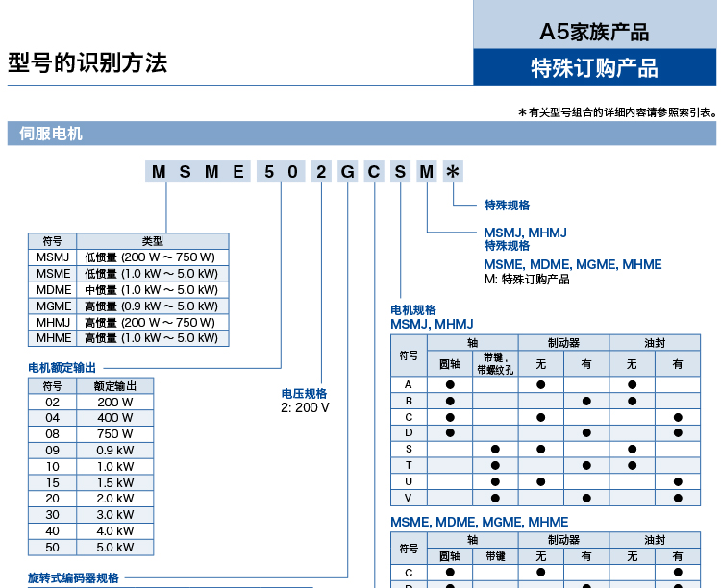Select the 750 W rated output cell

(115, 434)
